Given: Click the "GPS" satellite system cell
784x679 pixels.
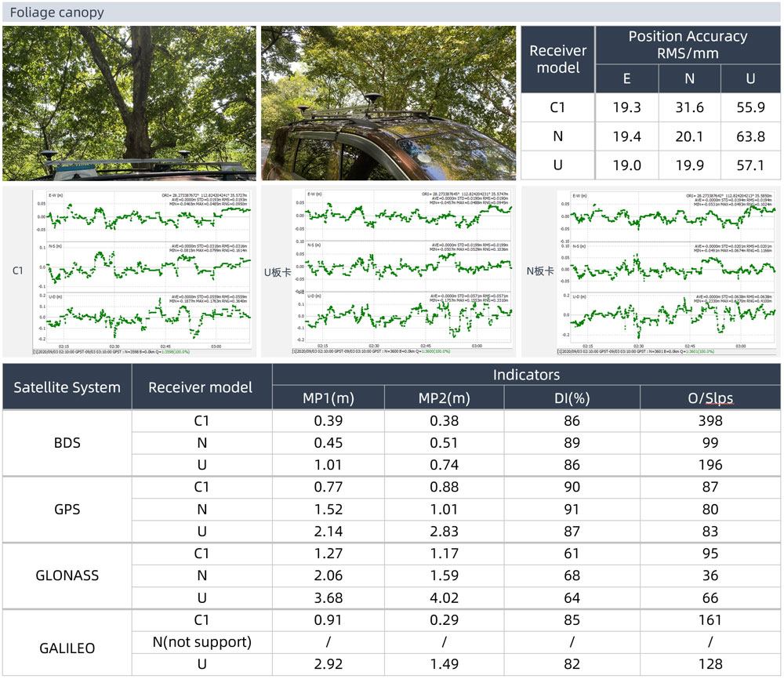Looking at the screenshot, I should pyautogui.click(x=67, y=510).
